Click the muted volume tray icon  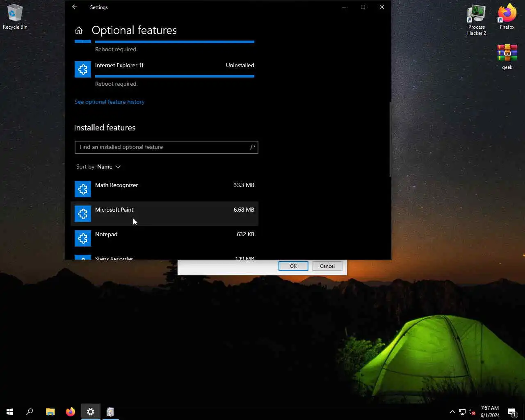(472, 412)
